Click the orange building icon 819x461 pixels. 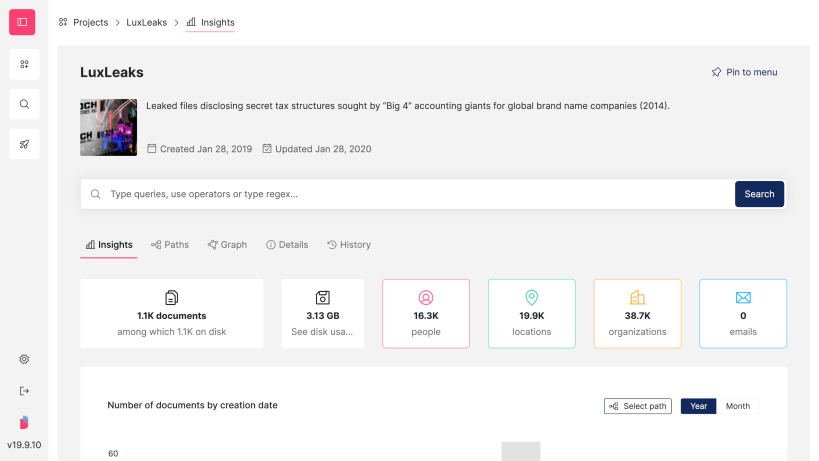point(637,298)
